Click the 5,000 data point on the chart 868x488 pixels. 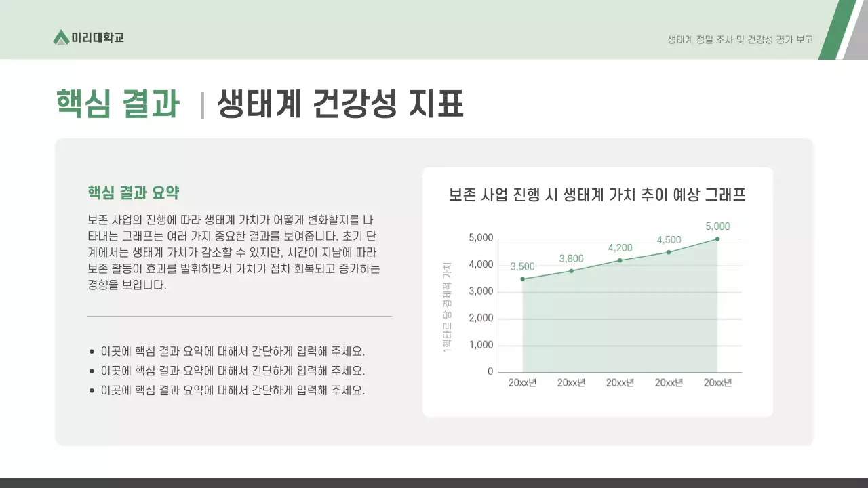[x=716, y=239]
